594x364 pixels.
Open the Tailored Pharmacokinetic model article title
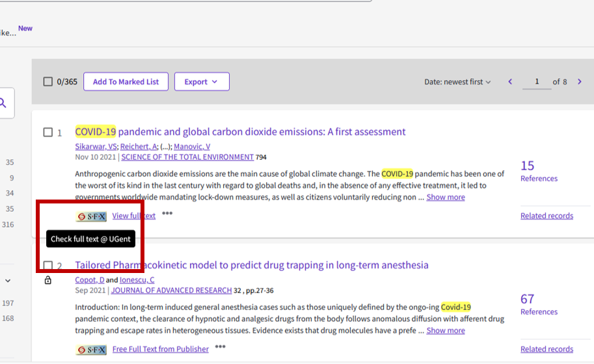click(252, 265)
